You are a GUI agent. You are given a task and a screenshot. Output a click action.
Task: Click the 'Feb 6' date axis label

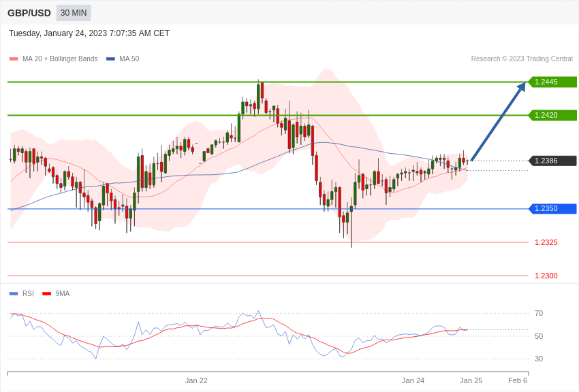coord(518,380)
